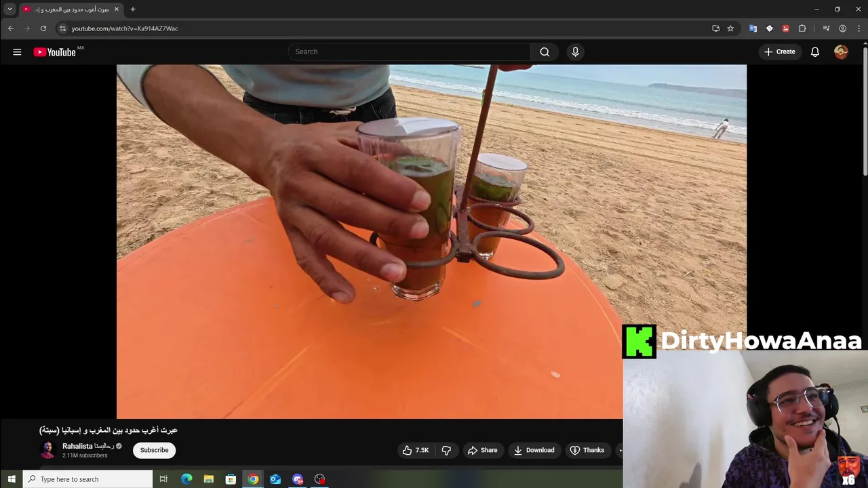Go to YouTube home via logo
This screenshot has height=488, width=868.
(54, 52)
